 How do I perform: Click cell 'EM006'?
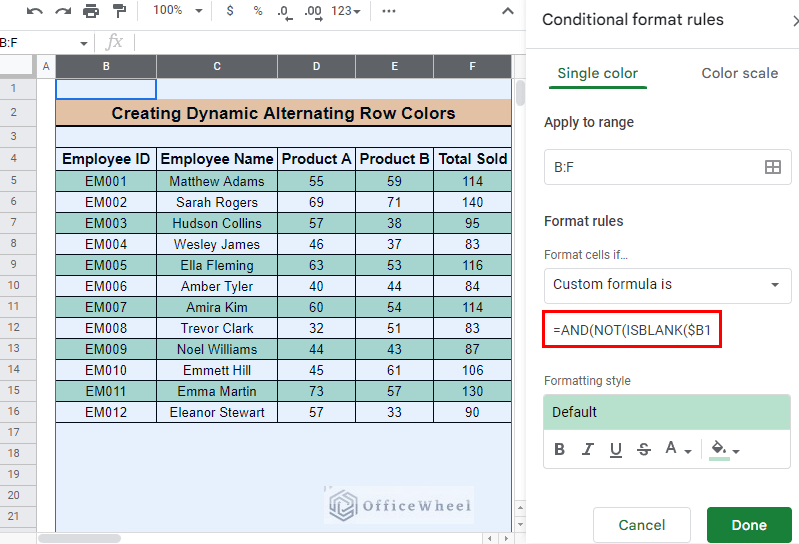[x=106, y=286]
